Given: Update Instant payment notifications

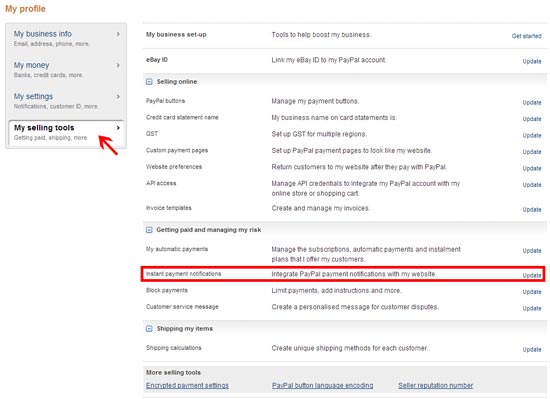Looking at the screenshot, I should coord(532,276).
